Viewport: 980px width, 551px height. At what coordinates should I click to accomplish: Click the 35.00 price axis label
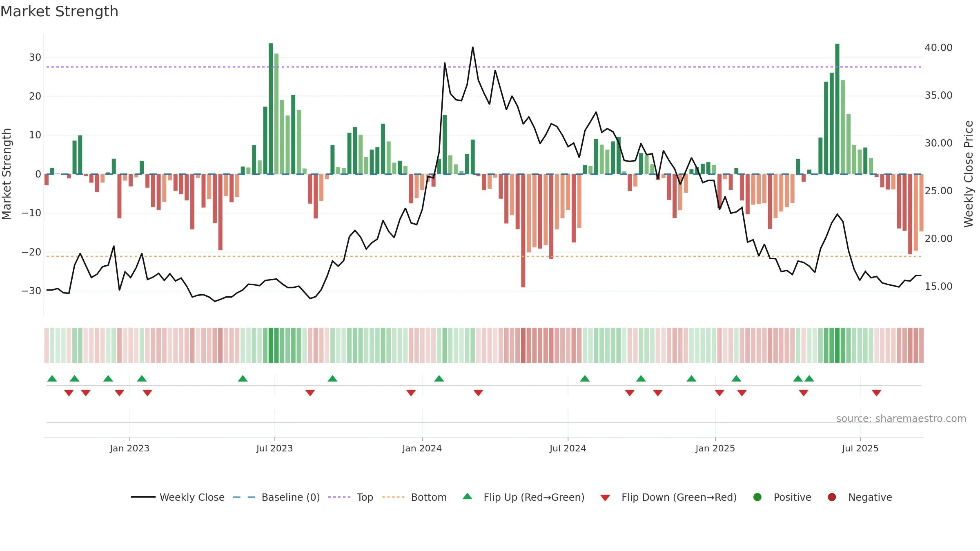coord(938,95)
